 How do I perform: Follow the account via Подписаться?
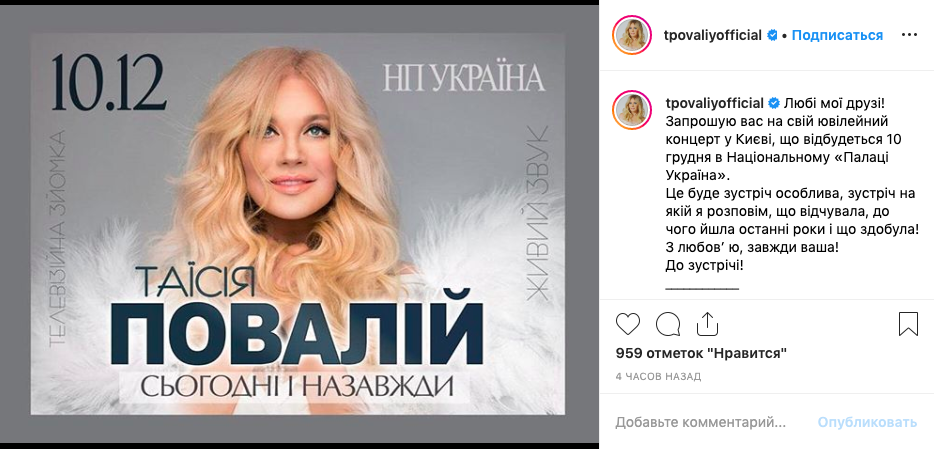pos(837,36)
